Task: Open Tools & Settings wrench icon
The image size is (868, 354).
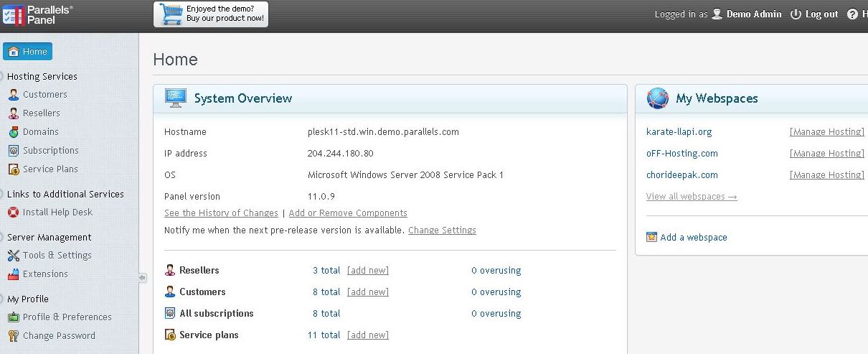Action: click(13, 256)
